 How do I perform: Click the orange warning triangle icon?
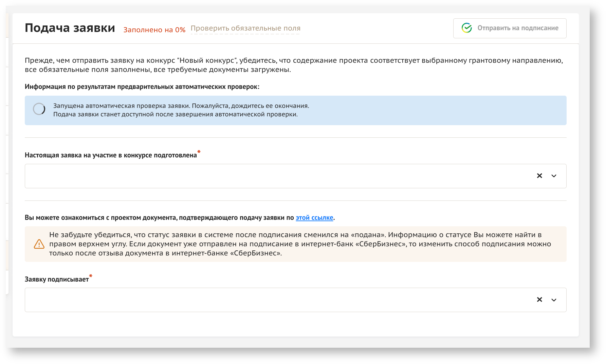[39, 244]
